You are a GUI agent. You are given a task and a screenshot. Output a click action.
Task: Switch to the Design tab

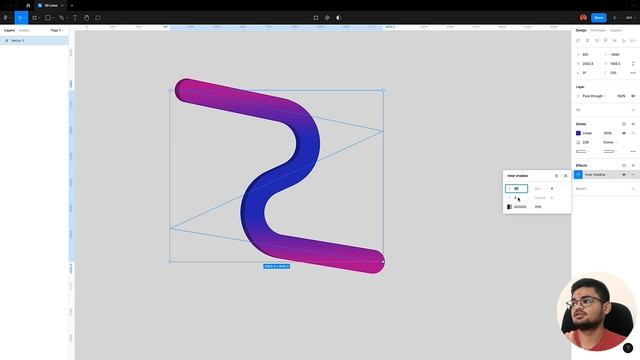click(581, 30)
